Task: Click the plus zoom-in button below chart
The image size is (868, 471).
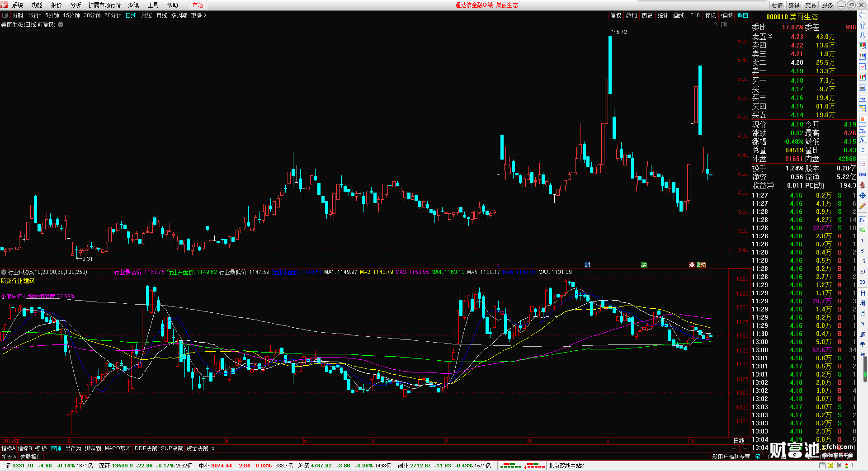Action: (734, 448)
